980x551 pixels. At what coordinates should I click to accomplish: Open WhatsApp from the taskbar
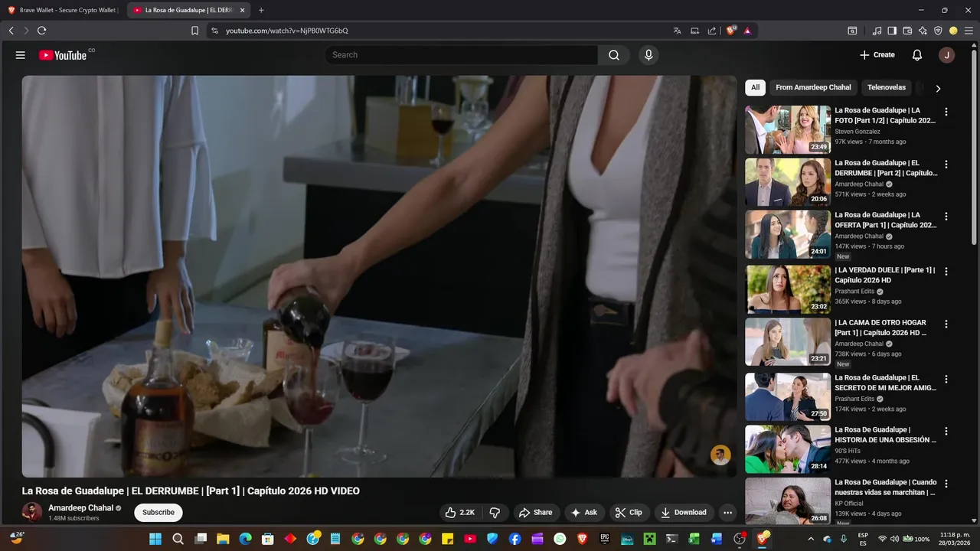point(560,539)
